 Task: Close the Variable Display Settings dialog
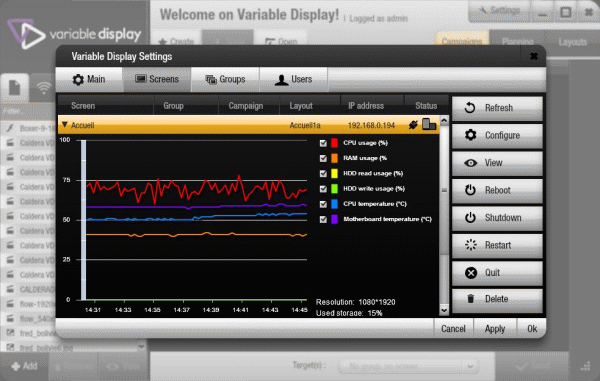(534, 57)
